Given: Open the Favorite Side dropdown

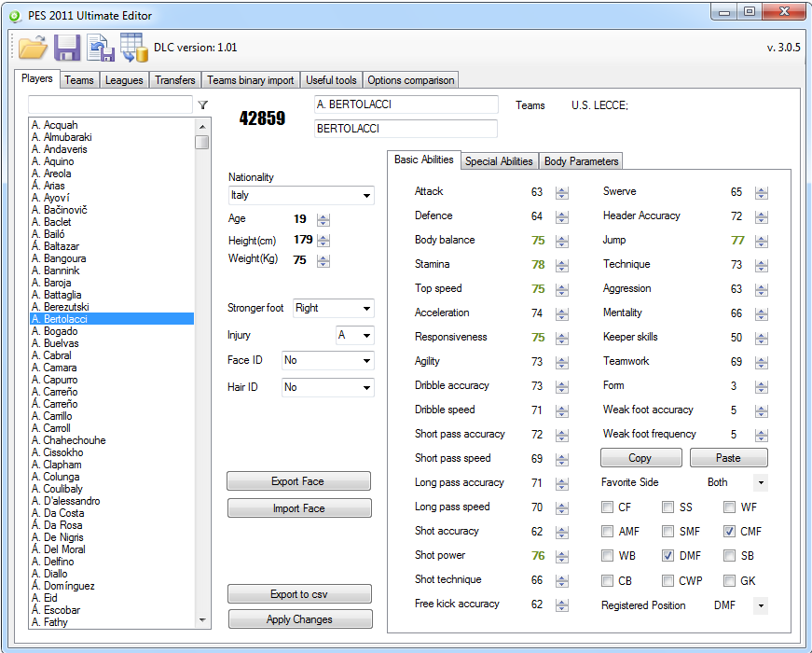Looking at the screenshot, I should pos(760,482).
